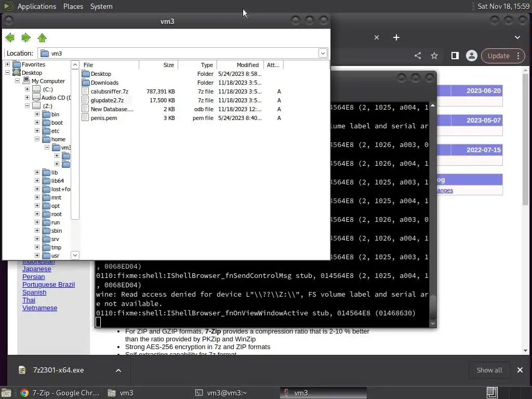The width and height of the screenshot is (532, 399).
Task: Open the System menu
Action: [101, 6]
